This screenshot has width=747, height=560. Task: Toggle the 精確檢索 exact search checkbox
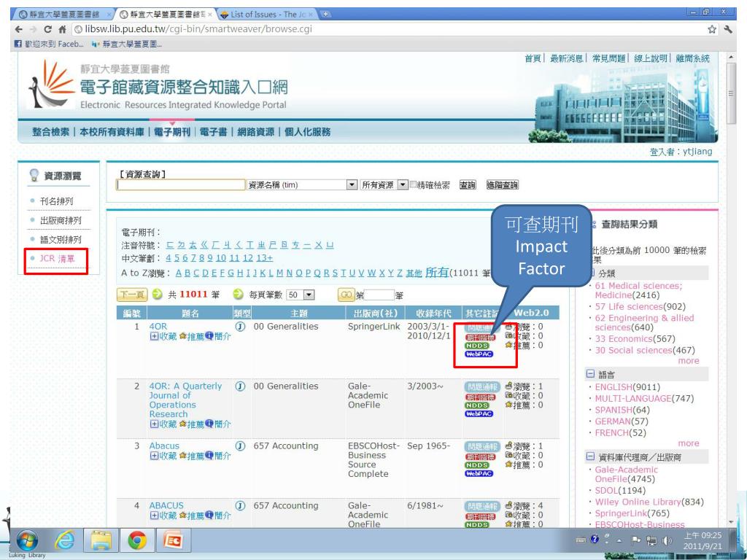tap(414, 184)
